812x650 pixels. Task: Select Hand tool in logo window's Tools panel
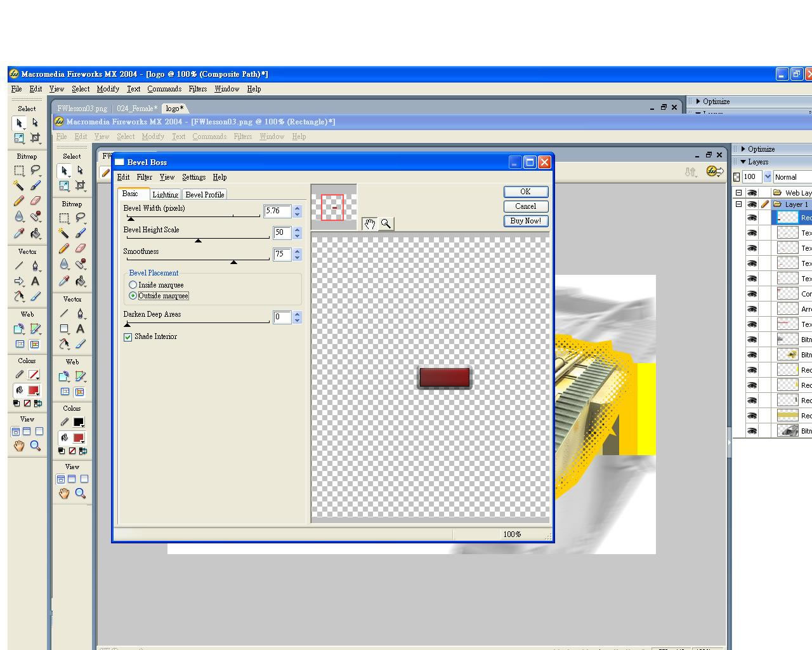[x=19, y=446]
